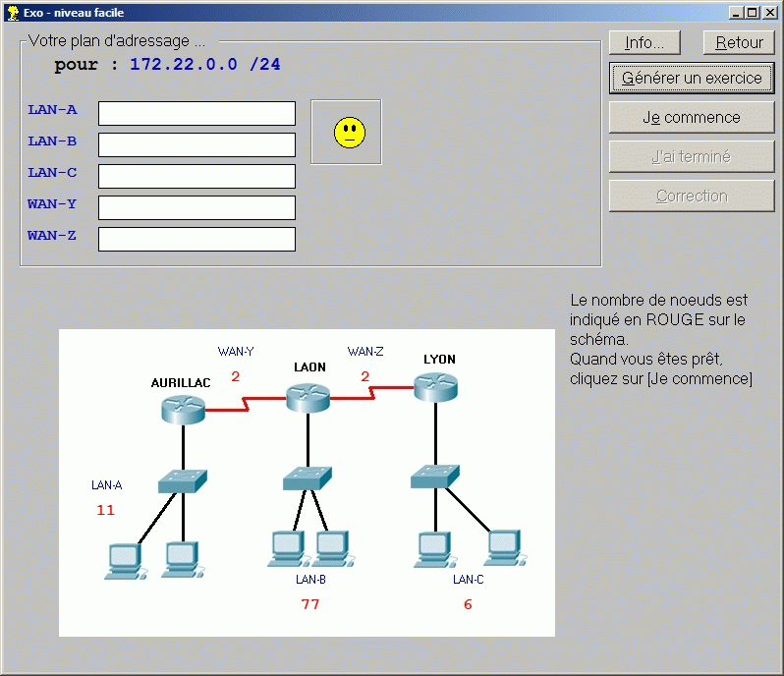Click the yellow smiley face icon
Screen dimensions: 784x676
[350, 133]
